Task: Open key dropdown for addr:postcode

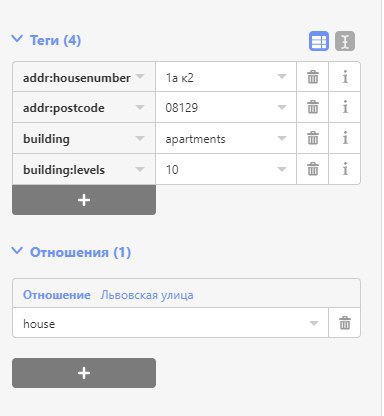Action: 140,108
